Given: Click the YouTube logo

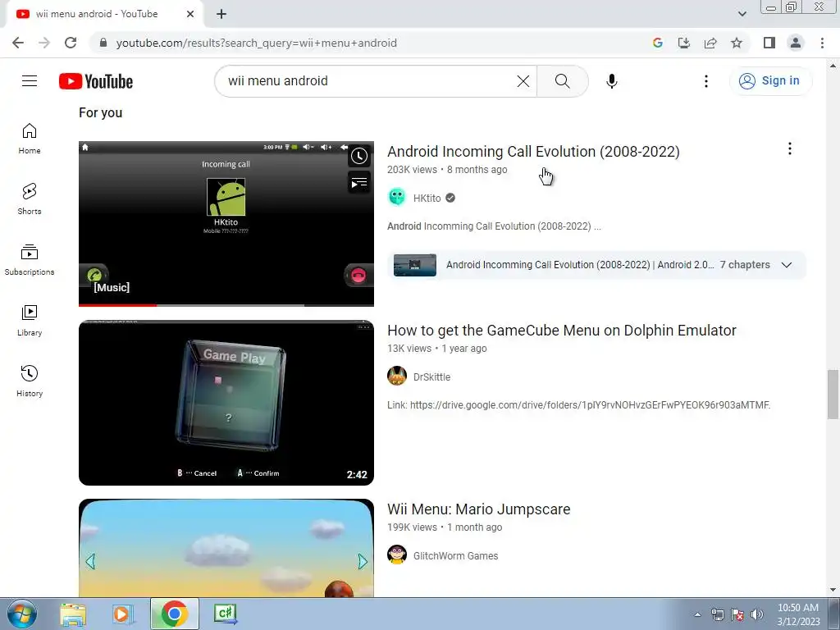Looking at the screenshot, I should [x=96, y=81].
